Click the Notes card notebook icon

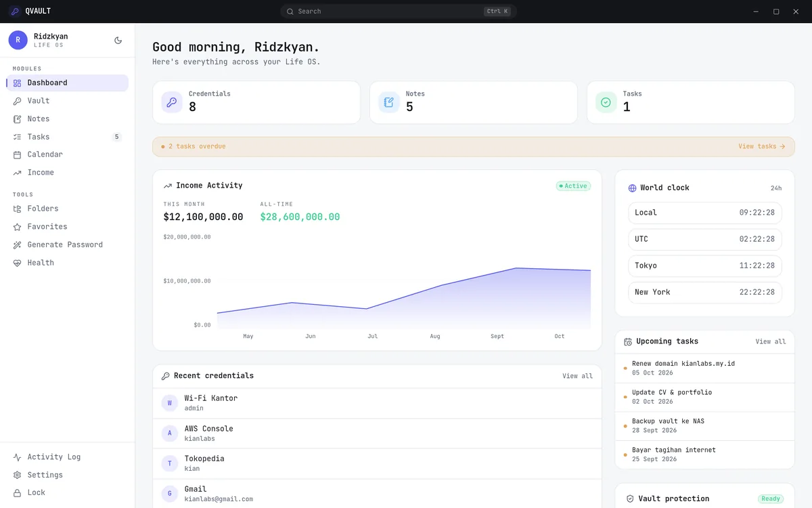[x=389, y=102]
